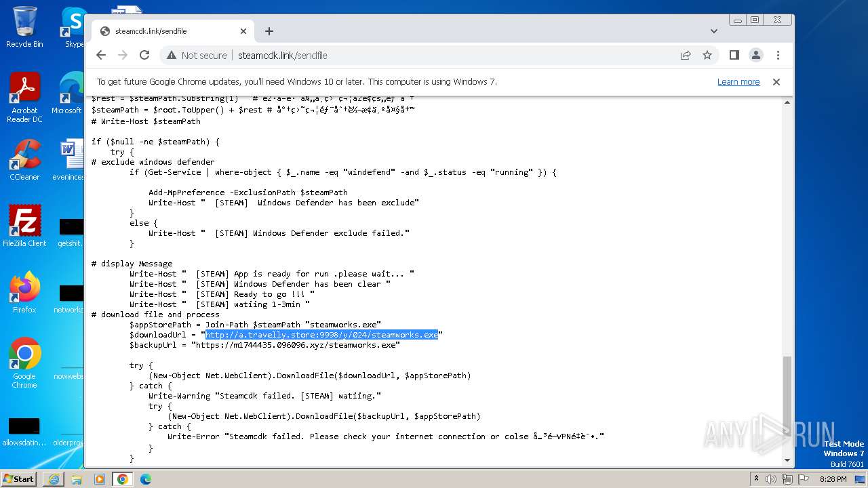
Task: Select the FileZilla Client desktop shortcut
Action: point(24,226)
